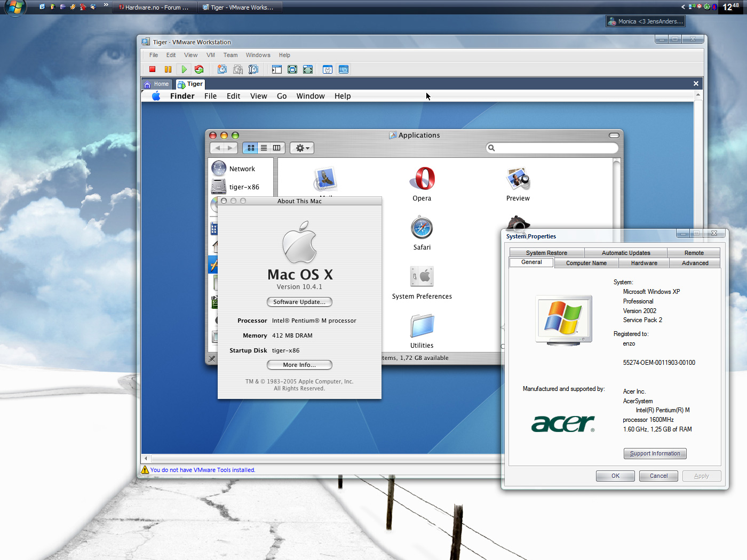
Task: Open the Utilities folder icon
Action: coord(422,326)
